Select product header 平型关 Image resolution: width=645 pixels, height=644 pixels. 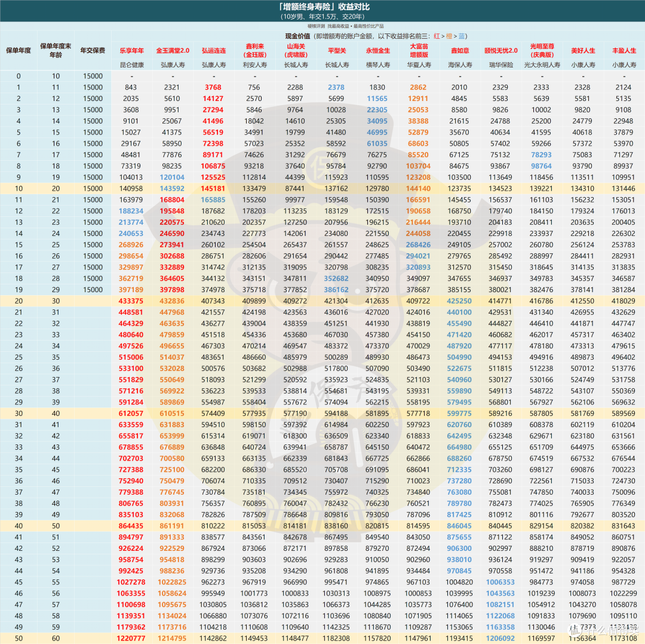coord(336,51)
